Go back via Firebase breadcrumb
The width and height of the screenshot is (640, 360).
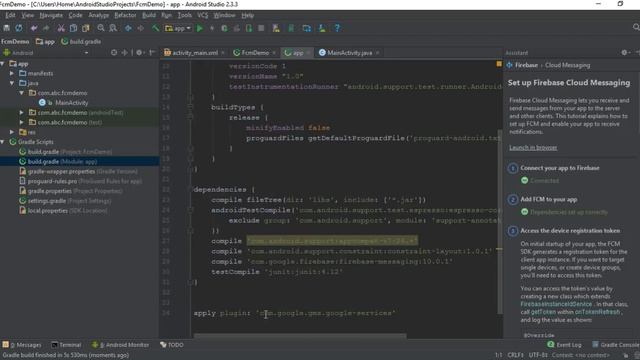coord(526,65)
